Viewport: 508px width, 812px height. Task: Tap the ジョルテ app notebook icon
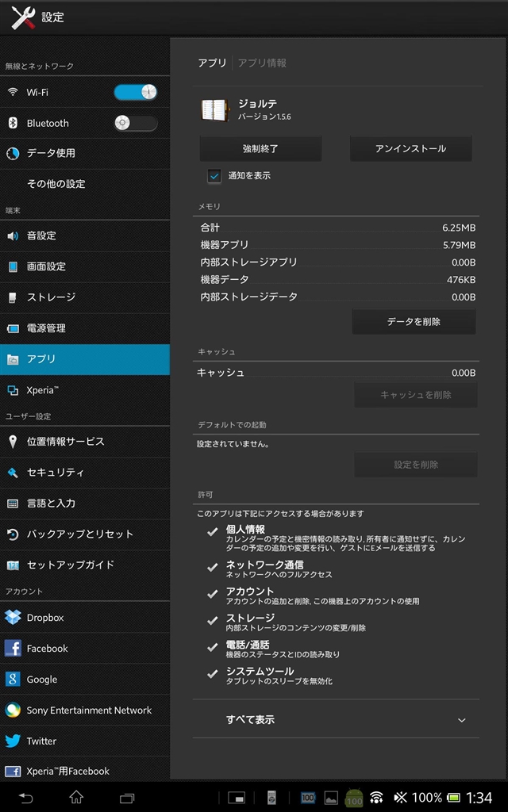point(214,109)
